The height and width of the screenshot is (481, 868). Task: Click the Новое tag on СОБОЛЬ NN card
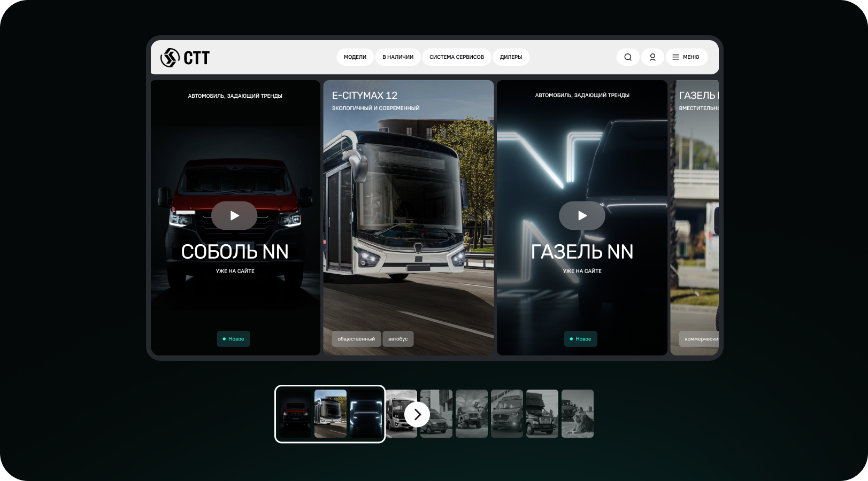[233, 339]
